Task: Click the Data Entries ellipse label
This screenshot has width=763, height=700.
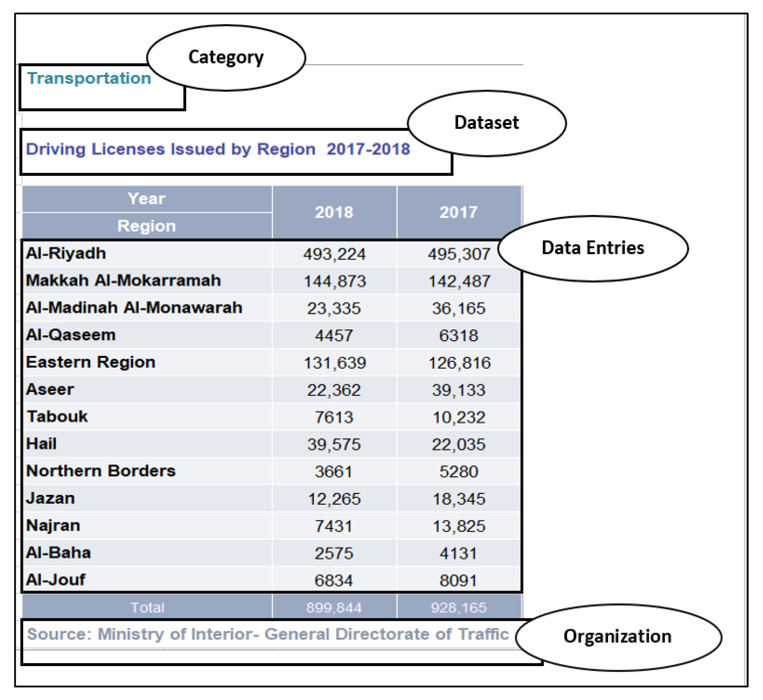Action: tap(592, 248)
